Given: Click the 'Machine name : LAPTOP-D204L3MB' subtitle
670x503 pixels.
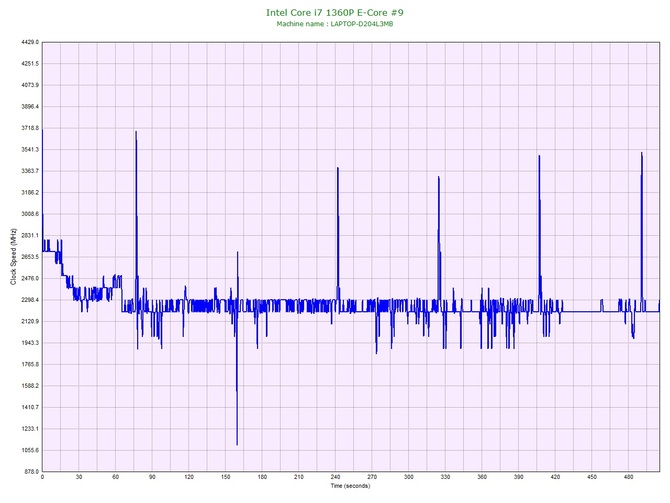Looking at the screenshot, I should [x=335, y=24].
